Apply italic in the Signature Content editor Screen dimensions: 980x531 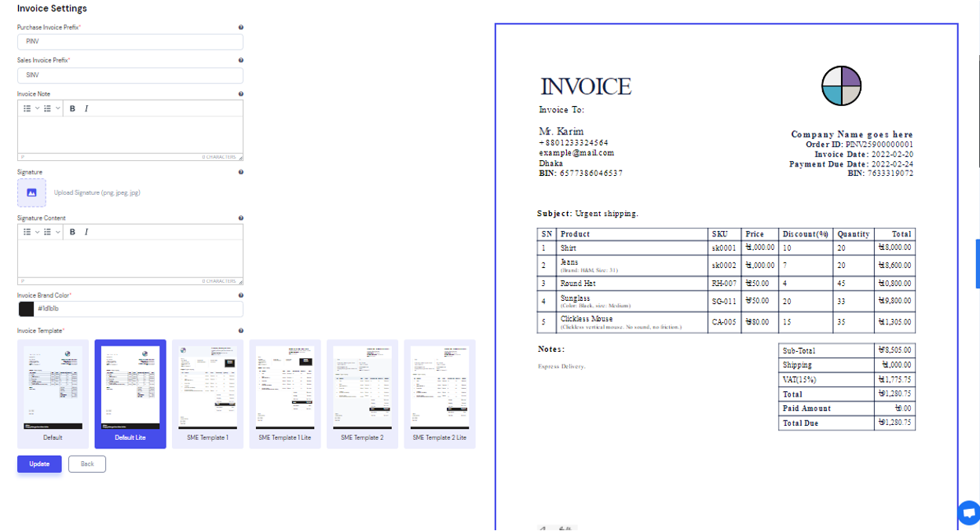(x=86, y=232)
